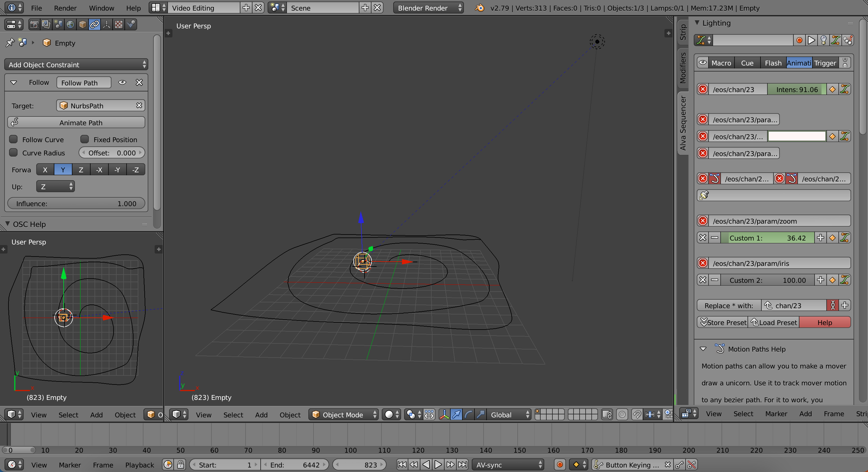868x472 pixels.
Task: Enable the Follow Curve checkbox
Action: 14,139
